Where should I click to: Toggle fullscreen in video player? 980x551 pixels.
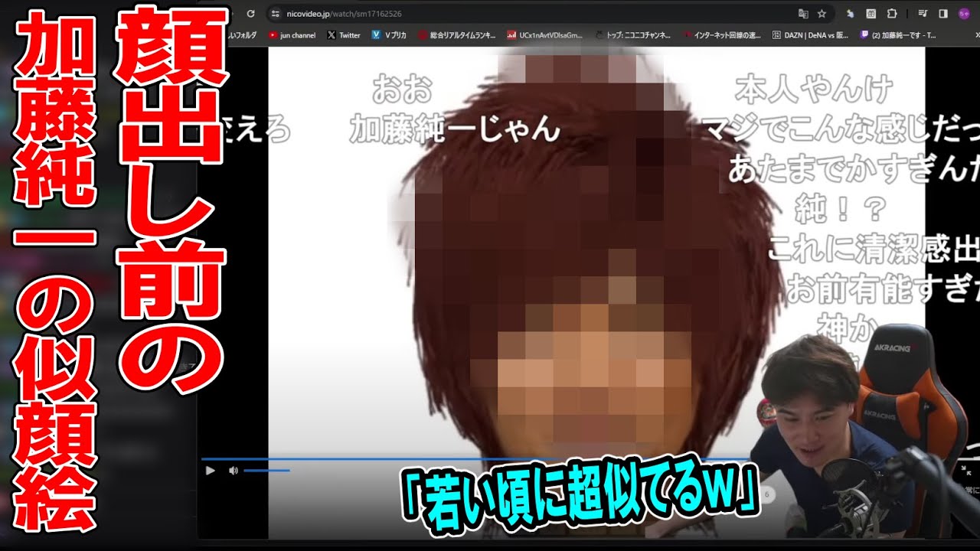(x=967, y=470)
